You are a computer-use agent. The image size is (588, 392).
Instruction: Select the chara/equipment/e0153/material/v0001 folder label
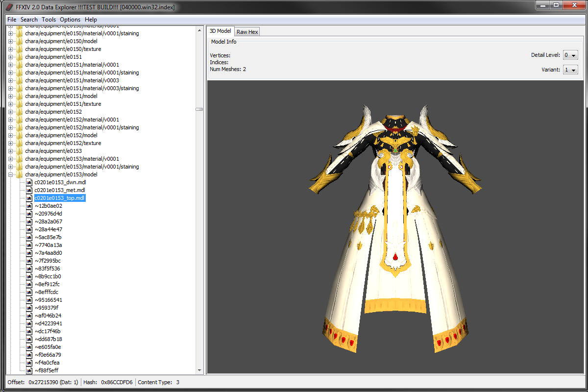coord(72,159)
